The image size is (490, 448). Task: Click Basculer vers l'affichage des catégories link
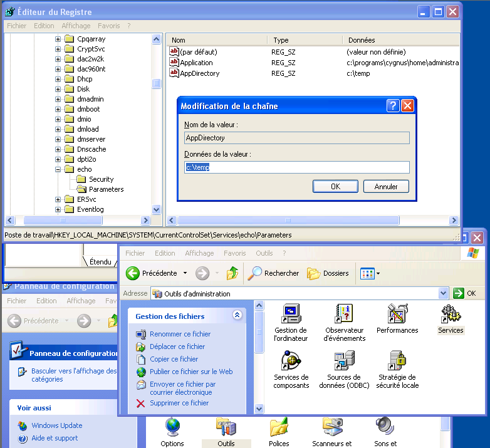[74, 375]
